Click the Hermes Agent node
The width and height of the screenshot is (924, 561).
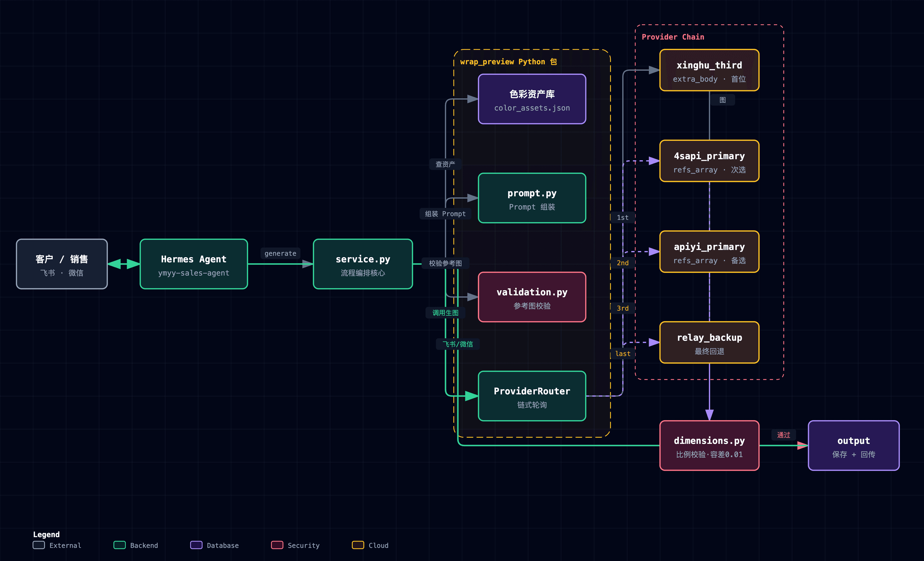[x=194, y=264]
